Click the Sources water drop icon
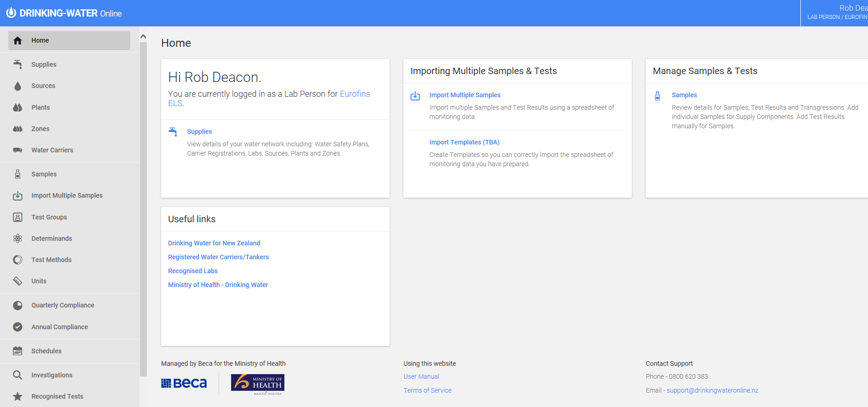Screen dimensions: 868x407 point(18,86)
